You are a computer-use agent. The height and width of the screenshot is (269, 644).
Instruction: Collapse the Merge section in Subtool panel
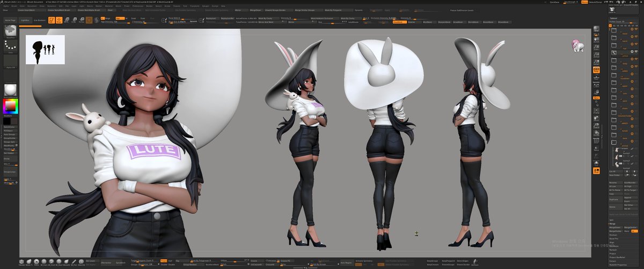point(612,224)
